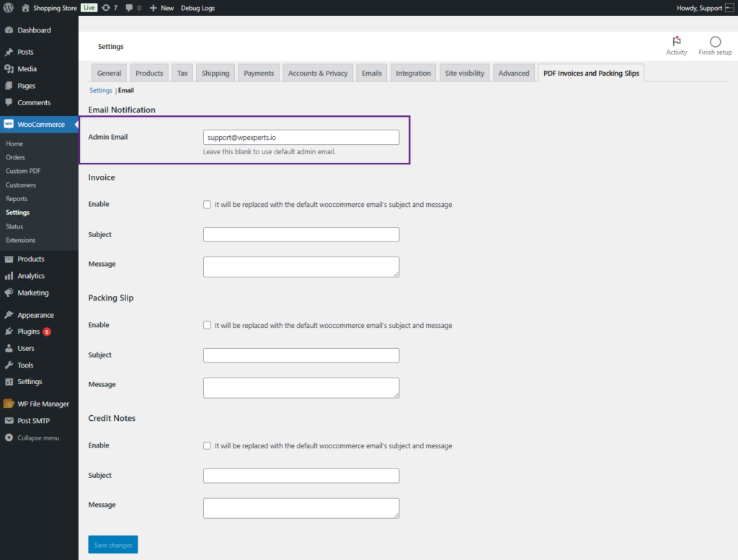Click the Plugins sidebar icon
Image resolution: width=738 pixels, height=560 pixels.
pyautogui.click(x=9, y=332)
